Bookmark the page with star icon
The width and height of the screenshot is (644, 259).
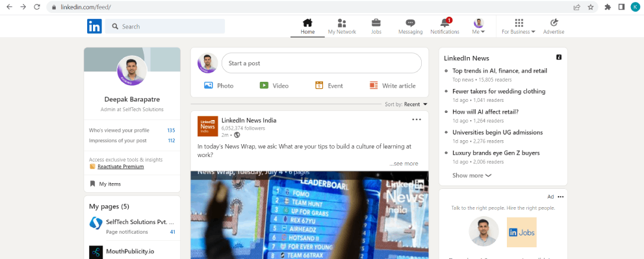pos(591,7)
